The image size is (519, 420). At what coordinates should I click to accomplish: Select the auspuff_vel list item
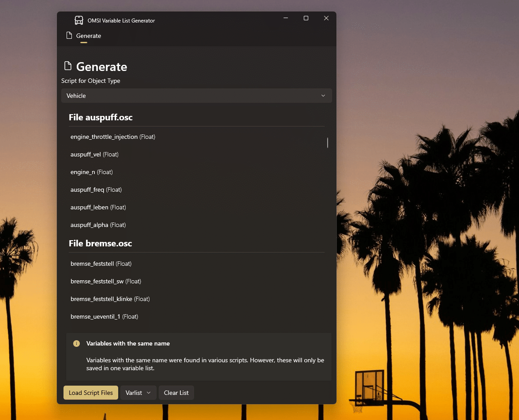pyautogui.click(x=94, y=155)
